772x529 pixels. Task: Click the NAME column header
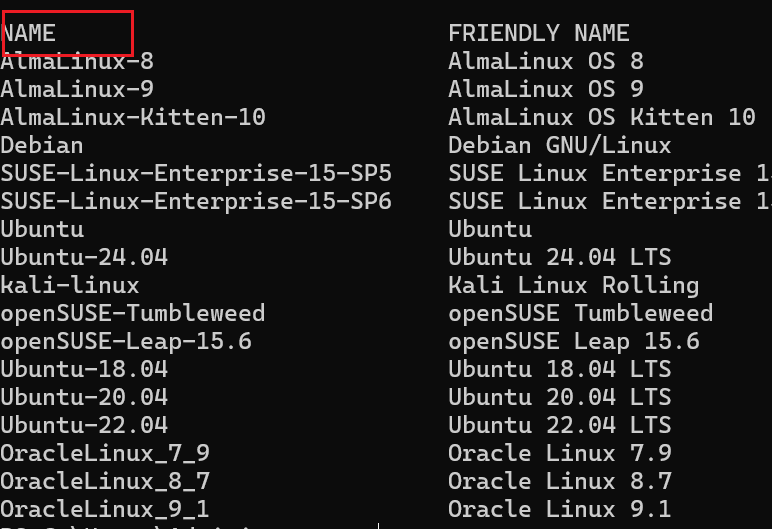[x=29, y=33]
